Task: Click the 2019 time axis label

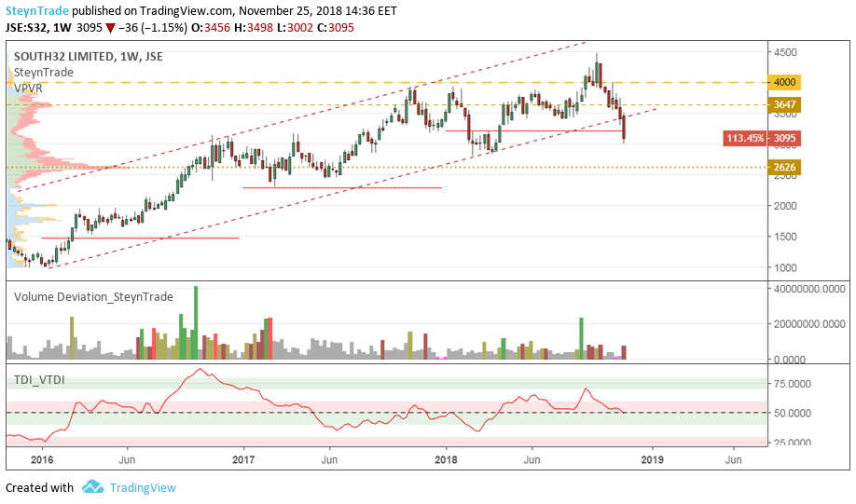Action: click(x=653, y=459)
